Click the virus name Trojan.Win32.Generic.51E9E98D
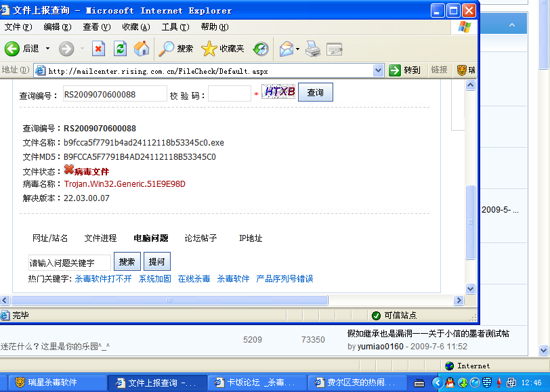This screenshot has width=550, height=392. [125, 184]
